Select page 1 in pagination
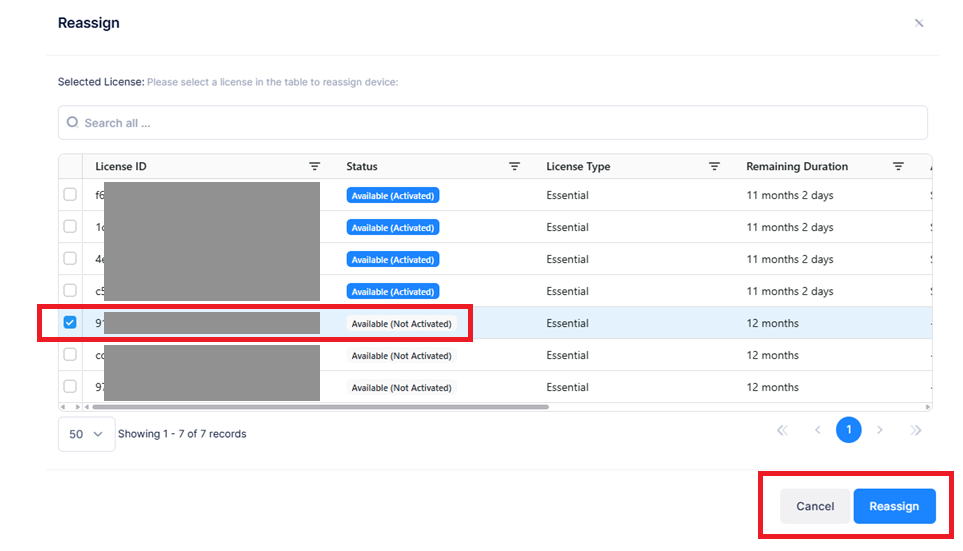963x551 pixels. 848,430
